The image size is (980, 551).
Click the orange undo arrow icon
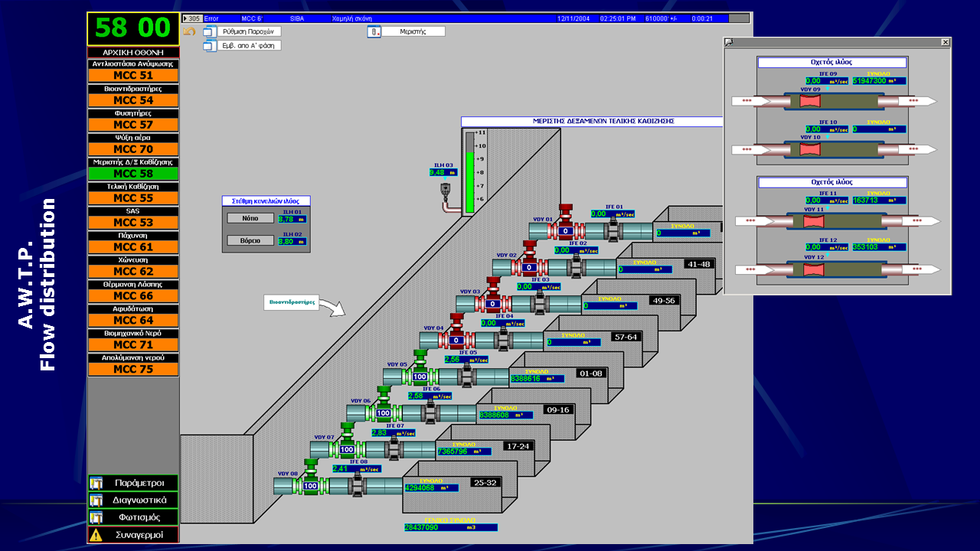[189, 31]
